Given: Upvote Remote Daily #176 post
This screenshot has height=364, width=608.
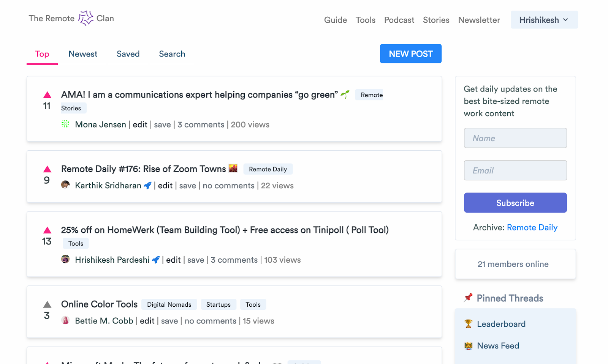Looking at the screenshot, I should pyautogui.click(x=47, y=169).
